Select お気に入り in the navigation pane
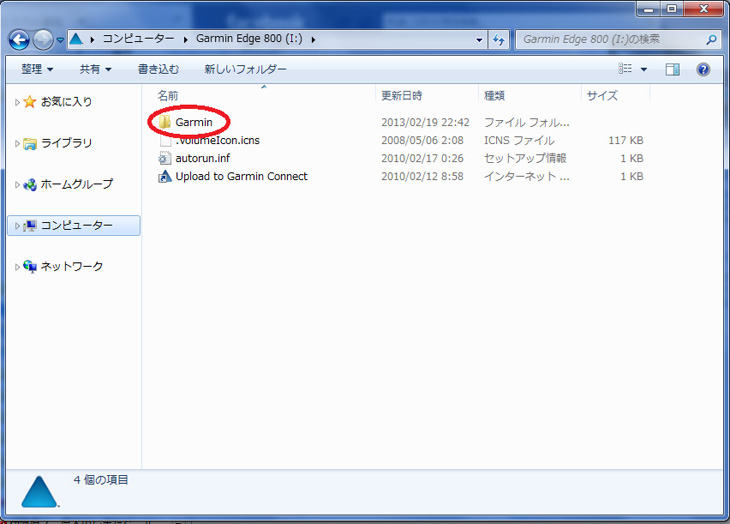The image size is (730, 524). click(67, 101)
